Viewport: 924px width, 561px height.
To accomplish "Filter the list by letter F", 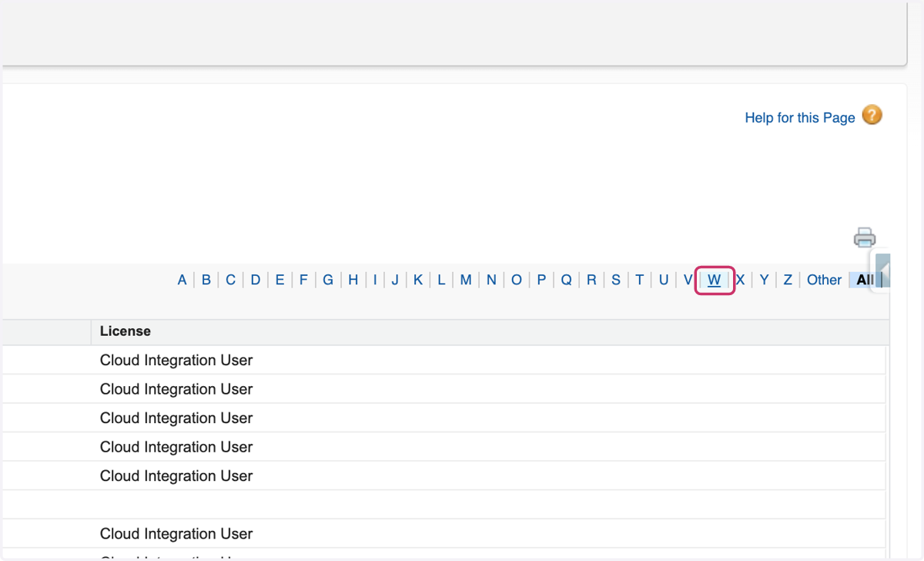I will 303,280.
